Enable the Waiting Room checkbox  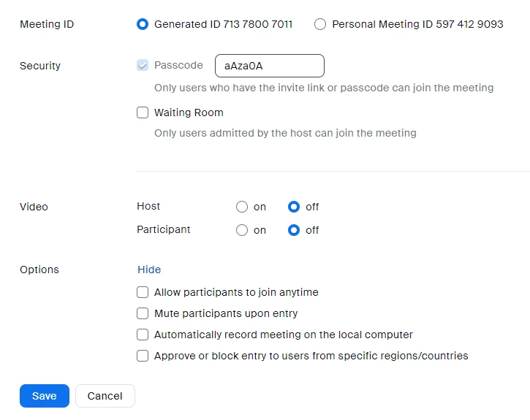[x=143, y=113]
